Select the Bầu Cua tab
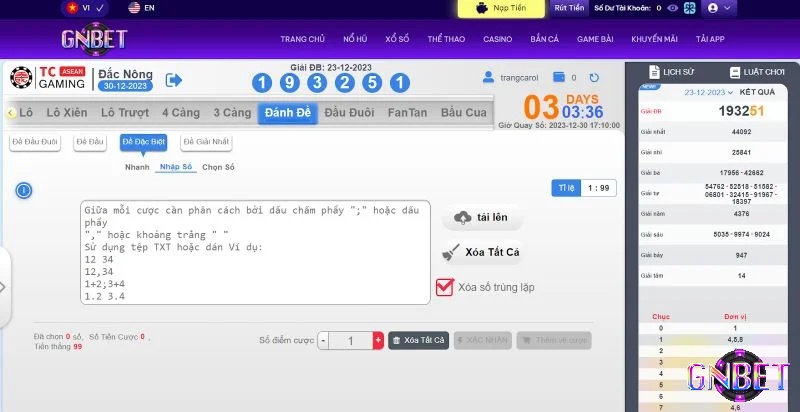 (x=464, y=113)
